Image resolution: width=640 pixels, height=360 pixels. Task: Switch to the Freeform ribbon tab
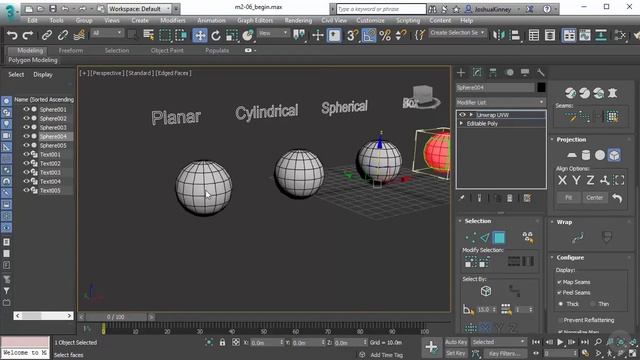pos(71,51)
